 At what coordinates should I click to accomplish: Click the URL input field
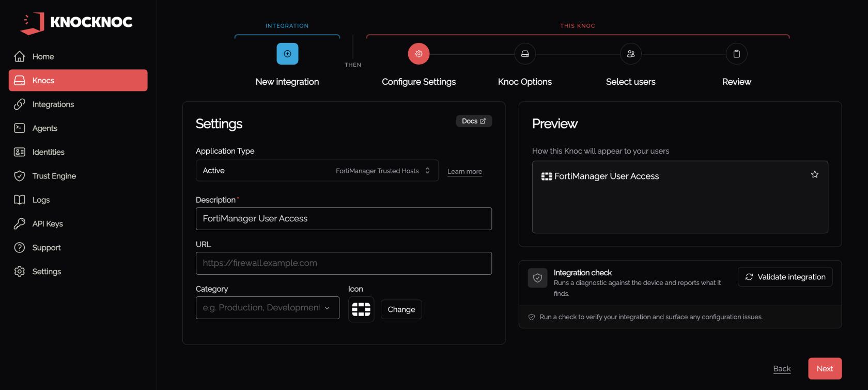click(x=344, y=263)
